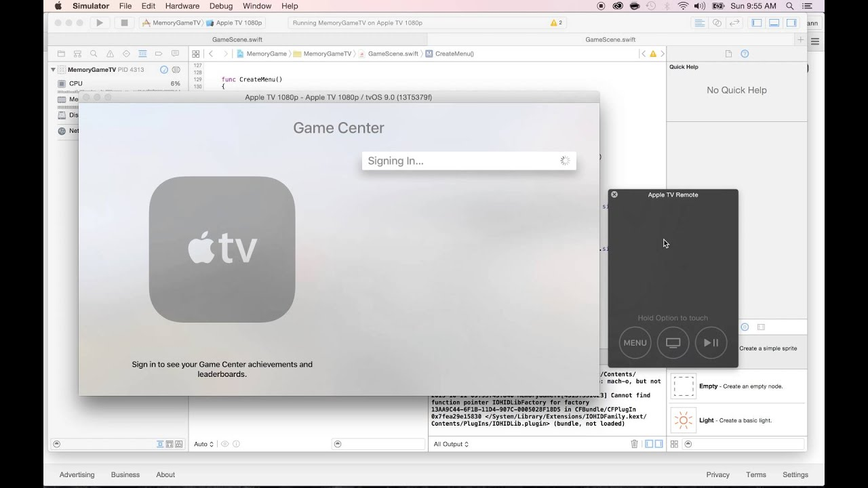Open the MemoryGame project jump bar segment
Screen dimensions: 868x488
click(x=262, y=54)
